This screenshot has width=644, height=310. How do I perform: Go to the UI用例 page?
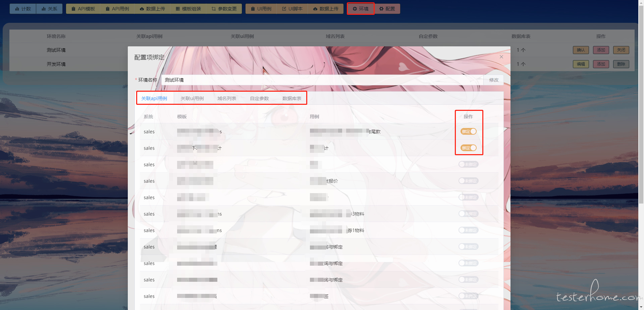[x=261, y=9]
